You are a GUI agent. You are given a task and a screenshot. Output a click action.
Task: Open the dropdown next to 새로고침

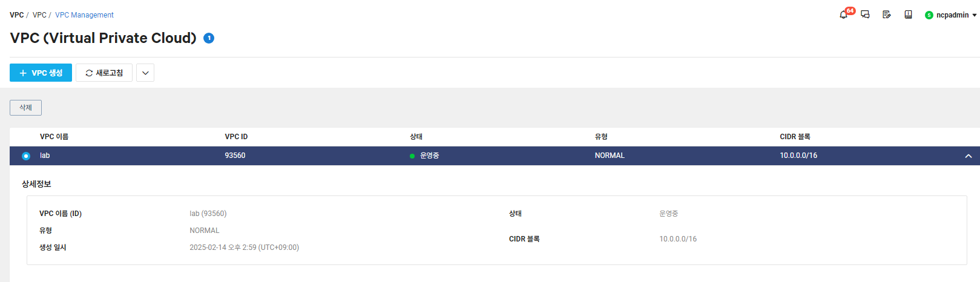(145, 73)
